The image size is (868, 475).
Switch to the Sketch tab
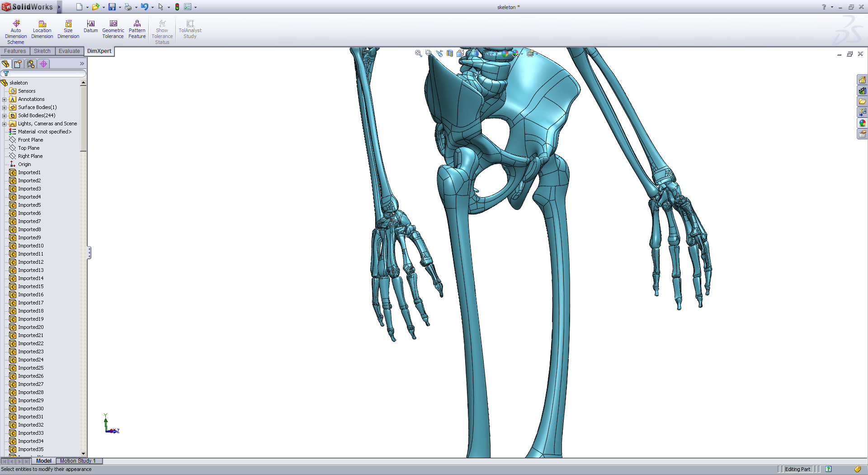tap(42, 51)
